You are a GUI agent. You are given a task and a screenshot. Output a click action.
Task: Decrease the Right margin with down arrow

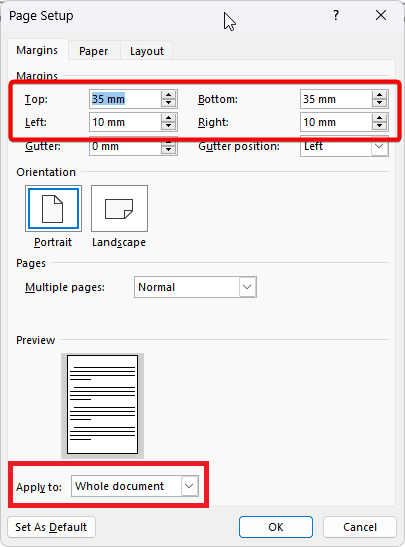click(380, 126)
